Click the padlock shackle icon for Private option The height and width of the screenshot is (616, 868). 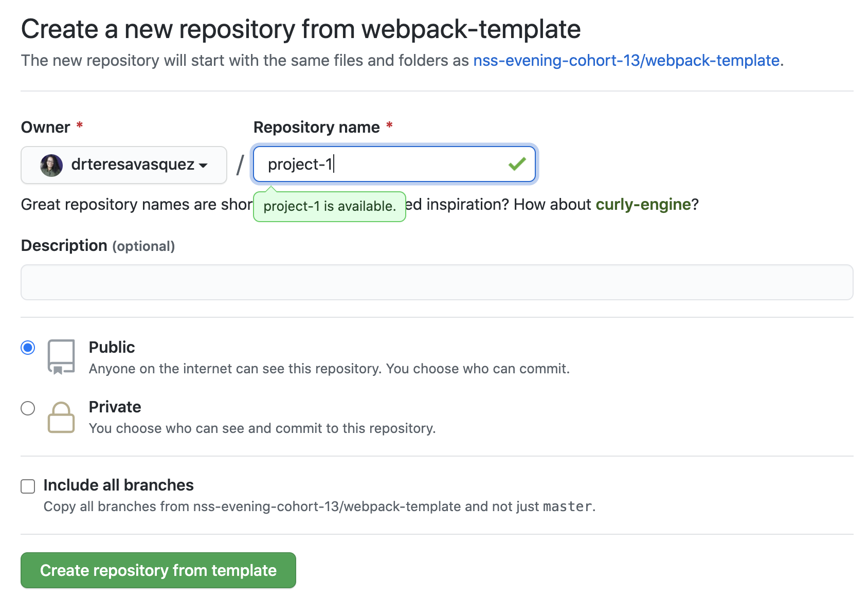[x=60, y=409]
